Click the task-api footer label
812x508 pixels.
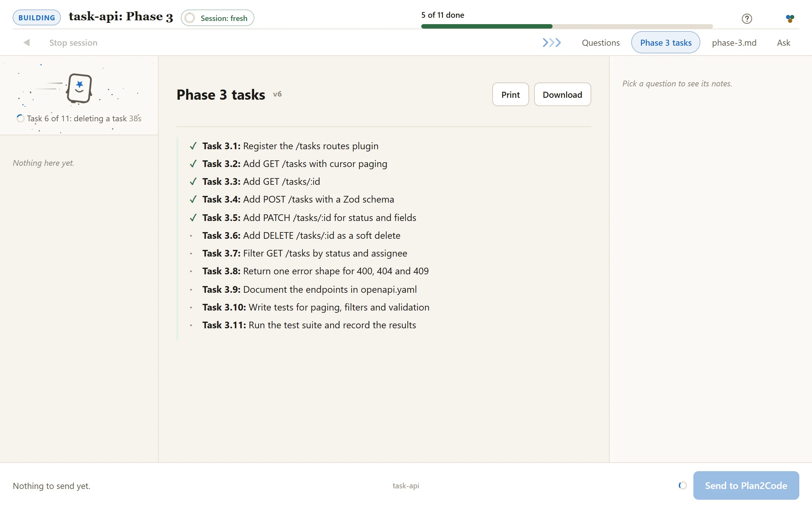(x=406, y=486)
